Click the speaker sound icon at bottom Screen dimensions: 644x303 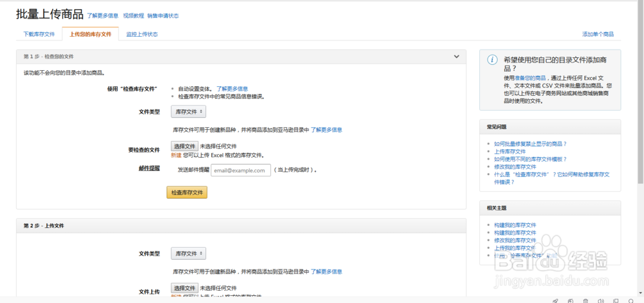(x=600, y=300)
